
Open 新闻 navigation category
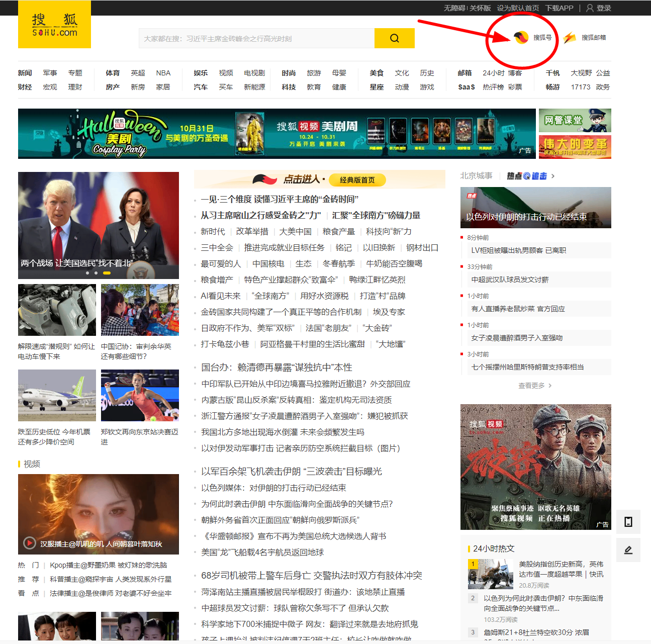[25, 73]
